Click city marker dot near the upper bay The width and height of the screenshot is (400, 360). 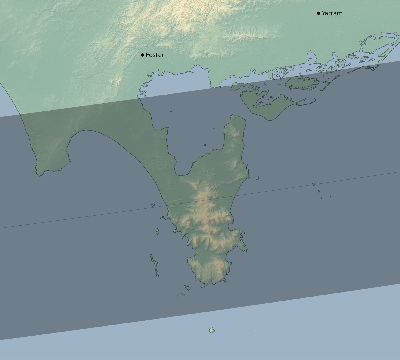click(143, 55)
